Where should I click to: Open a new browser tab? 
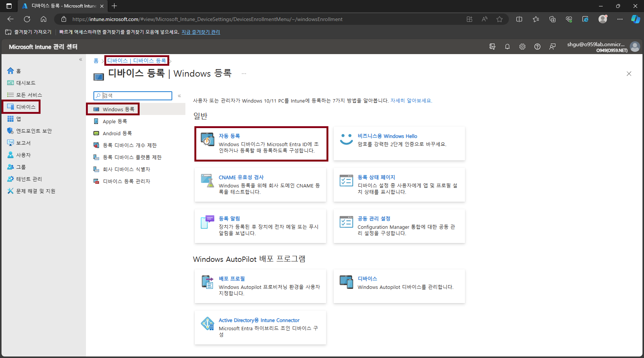(114, 6)
